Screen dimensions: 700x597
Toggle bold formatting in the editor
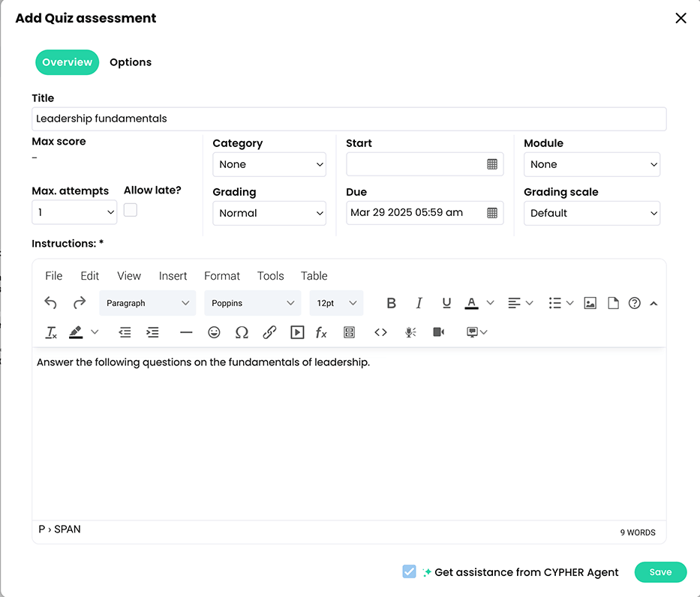[391, 302]
